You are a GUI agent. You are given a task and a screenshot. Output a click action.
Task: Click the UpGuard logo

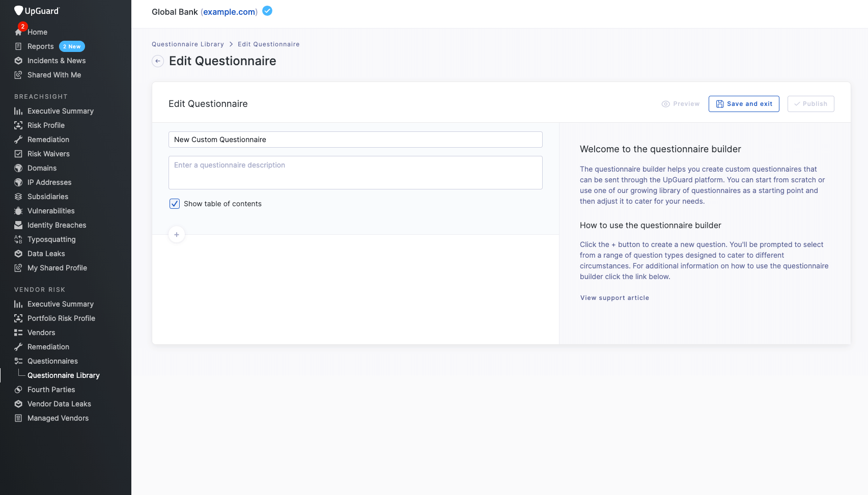(x=37, y=11)
